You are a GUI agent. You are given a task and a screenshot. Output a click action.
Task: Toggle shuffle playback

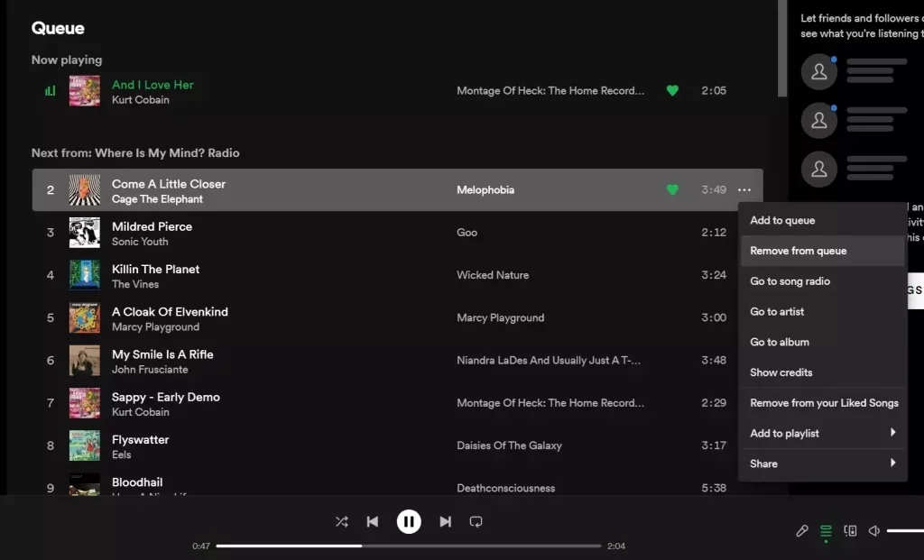pos(342,522)
